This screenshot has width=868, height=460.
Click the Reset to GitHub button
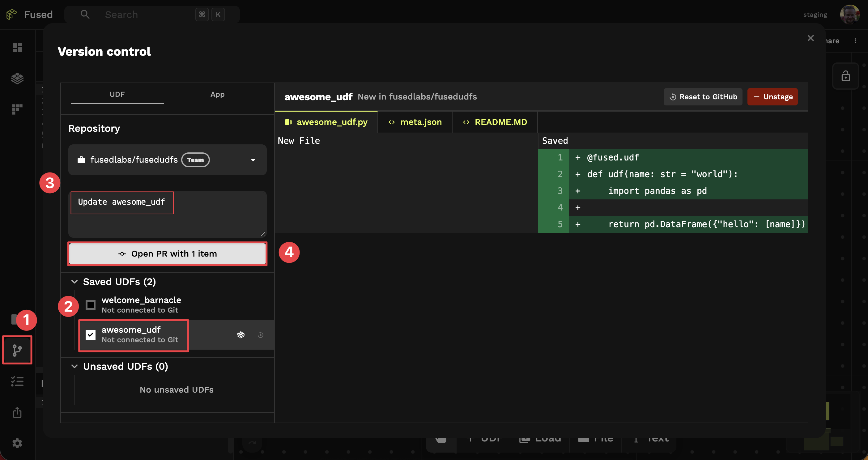[703, 97]
